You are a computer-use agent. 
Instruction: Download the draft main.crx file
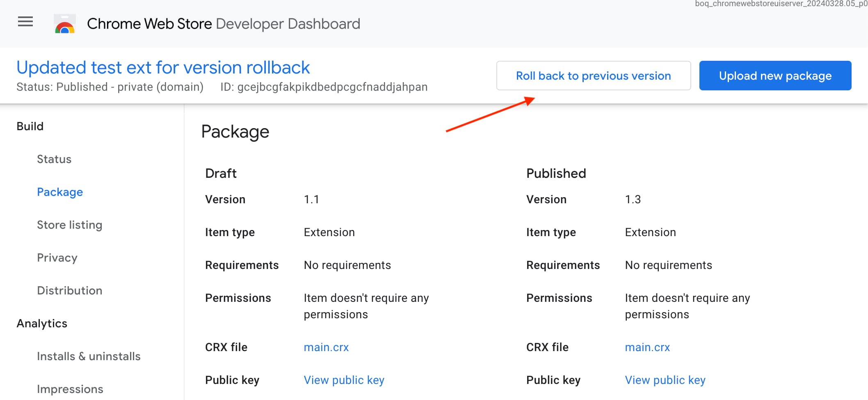click(x=326, y=347)
